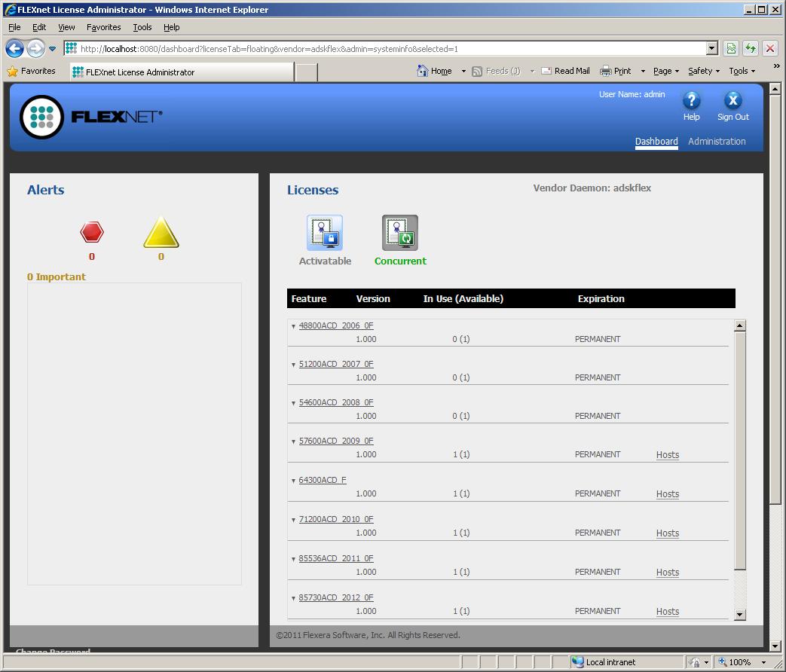Open the Safety dropdown menu

tap(704, 71)
